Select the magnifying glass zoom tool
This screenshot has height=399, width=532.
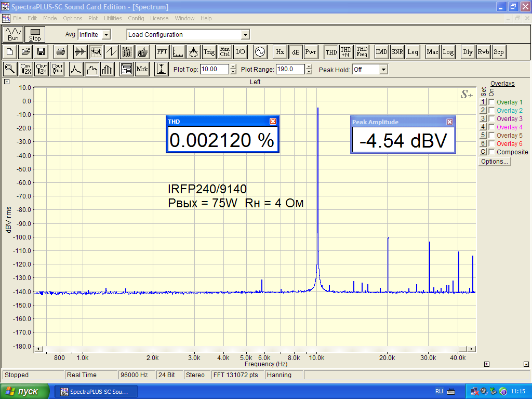click(10, 69)
